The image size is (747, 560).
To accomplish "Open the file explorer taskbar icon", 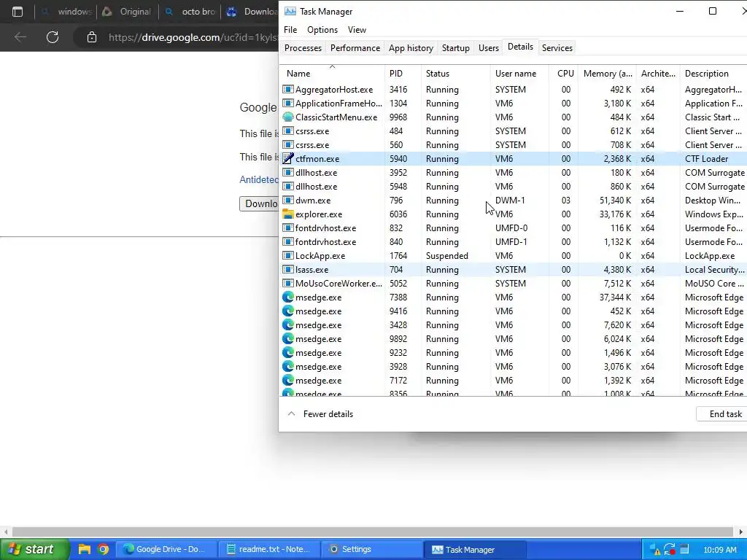I will click(x=85, y=549).
